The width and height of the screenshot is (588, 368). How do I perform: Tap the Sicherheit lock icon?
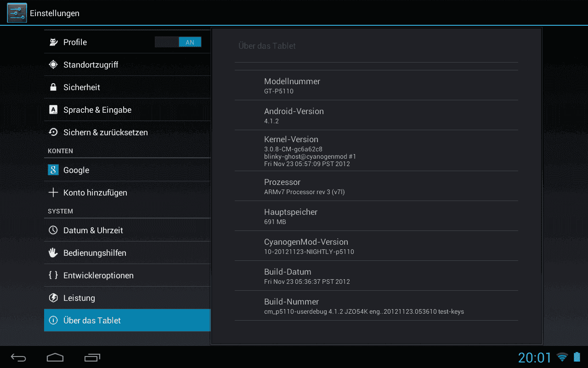(53, 87)
